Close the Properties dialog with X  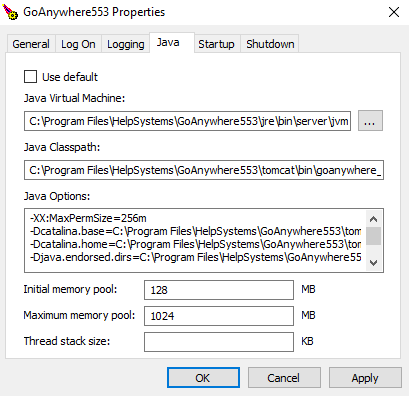click(x=394, y=12)
